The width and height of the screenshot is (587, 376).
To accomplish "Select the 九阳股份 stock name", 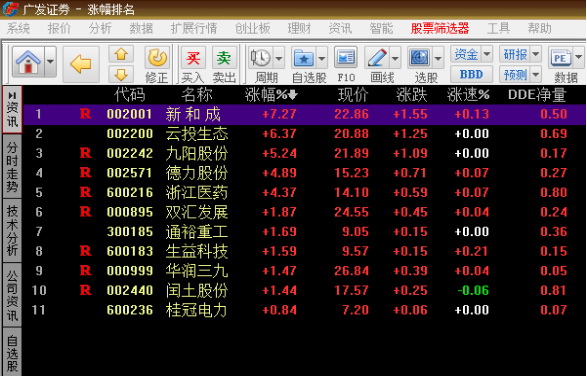I will coord(197,153).
